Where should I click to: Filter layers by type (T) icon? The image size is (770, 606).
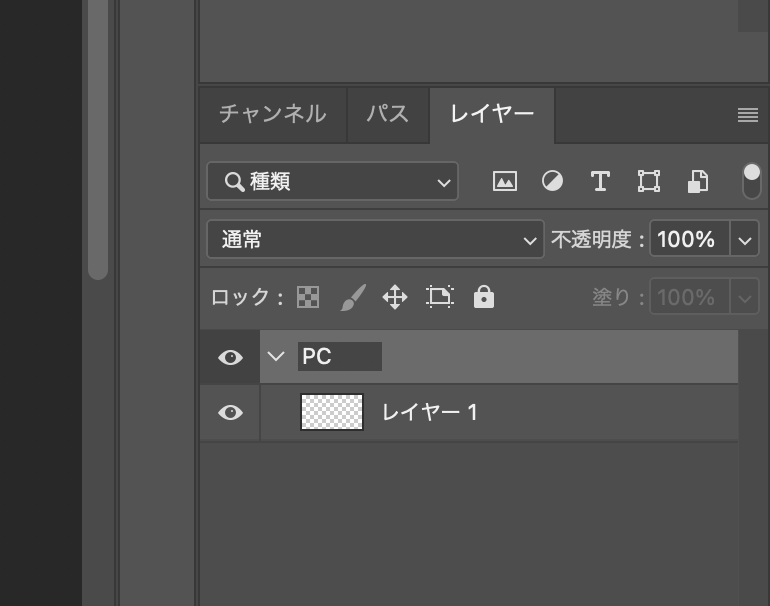pos(600,181)
